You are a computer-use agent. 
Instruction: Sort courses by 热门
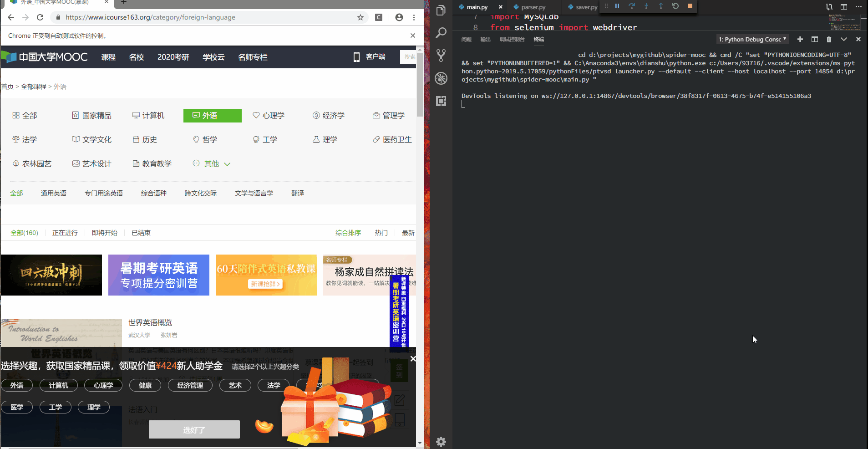tap(381, 233)
